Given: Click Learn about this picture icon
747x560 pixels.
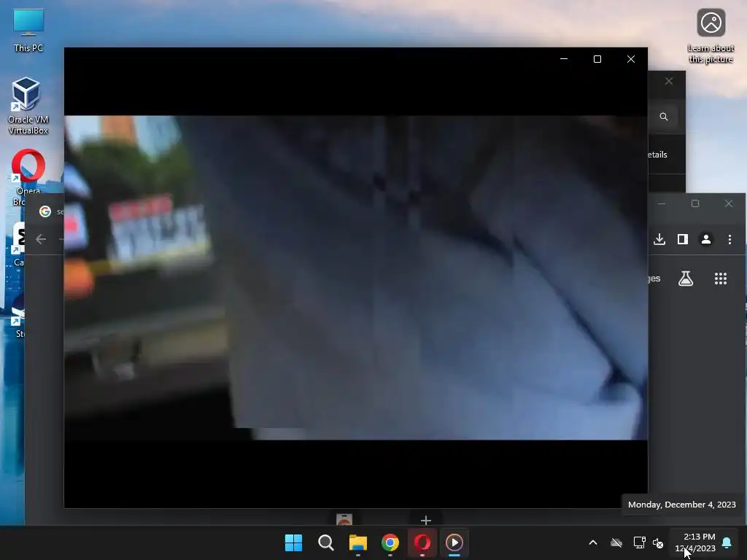Looking at the screenshot, I should click(711, 36).
